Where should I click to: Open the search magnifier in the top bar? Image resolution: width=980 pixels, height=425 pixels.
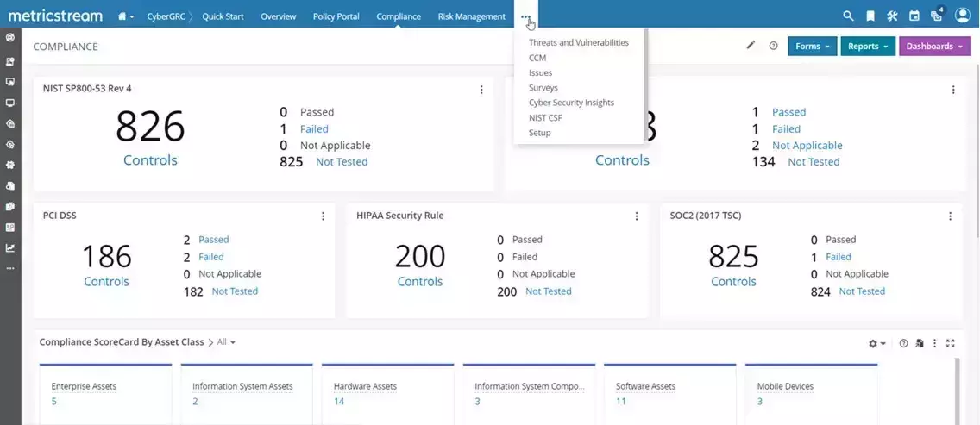pos(848,16)
